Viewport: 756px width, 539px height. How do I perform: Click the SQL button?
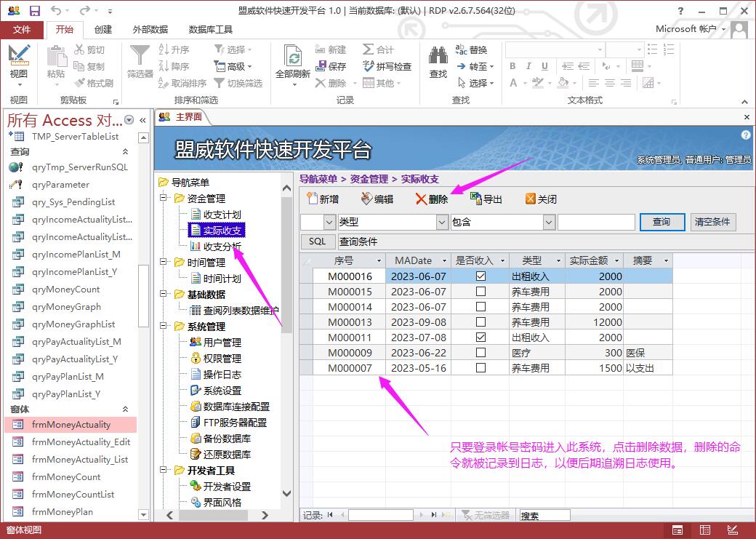[317, 241]
